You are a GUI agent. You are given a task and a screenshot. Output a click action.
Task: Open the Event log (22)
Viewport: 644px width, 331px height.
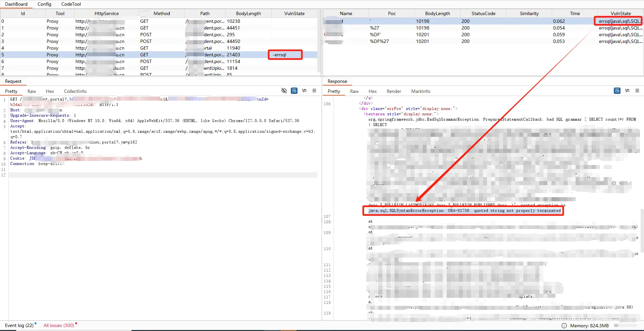[19, 325]
